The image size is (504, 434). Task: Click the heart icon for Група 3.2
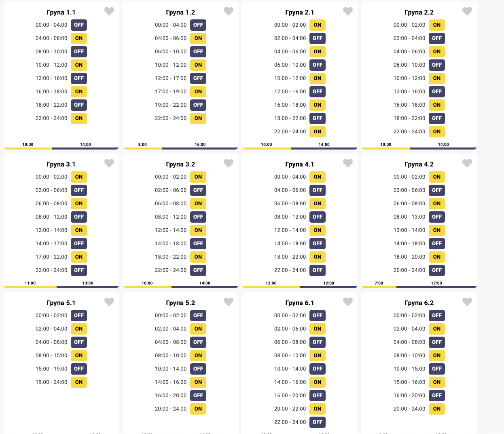229,163
